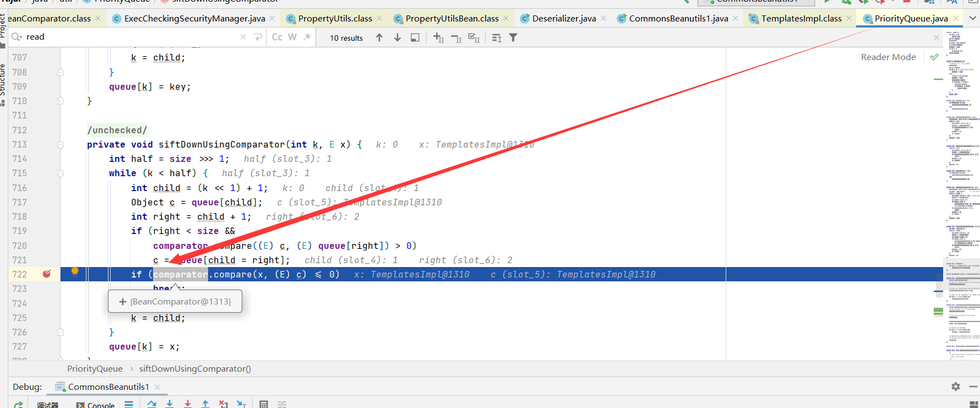Viewport: 980px width, 408px height.
Task: Toggle breakpoint on line 722
Action: pos(47,274)
